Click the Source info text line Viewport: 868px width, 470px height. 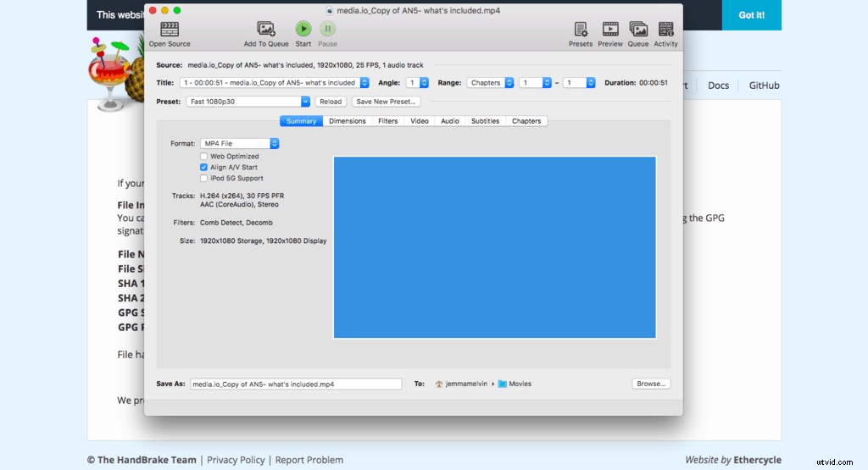pos(290,65)
